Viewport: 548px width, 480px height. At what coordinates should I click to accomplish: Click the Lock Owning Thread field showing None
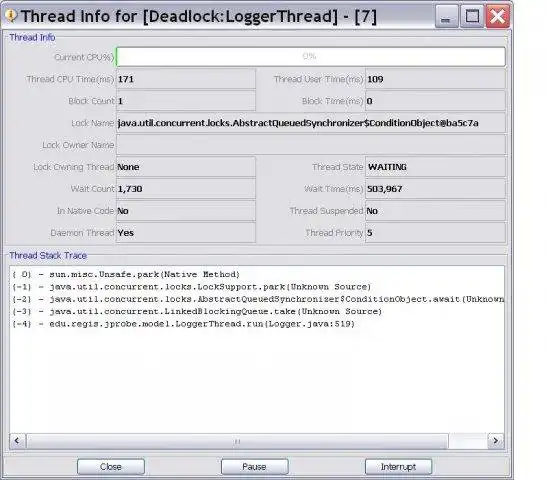(186, 167)
